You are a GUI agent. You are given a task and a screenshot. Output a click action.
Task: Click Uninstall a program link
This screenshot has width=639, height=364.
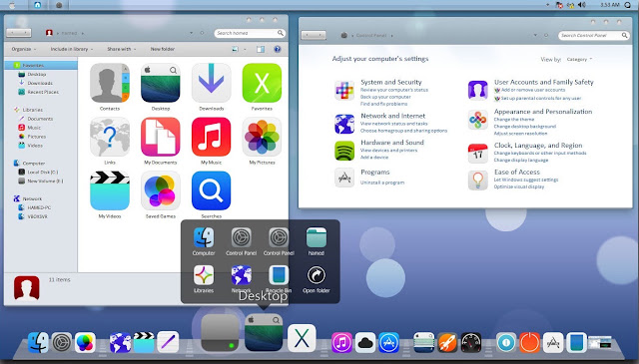click(x=382, y=182)
